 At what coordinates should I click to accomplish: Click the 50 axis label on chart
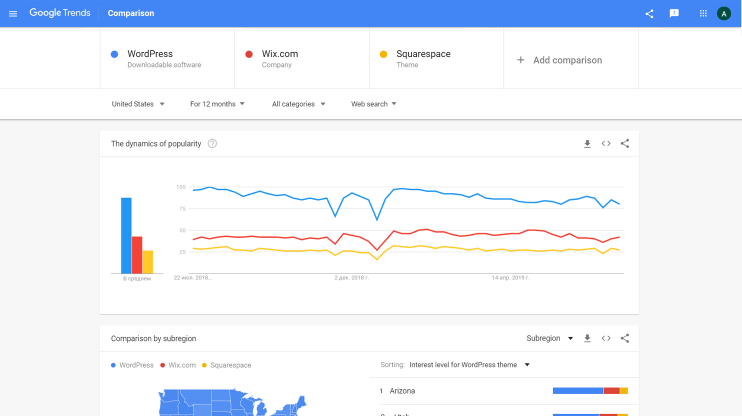[182, 230]
